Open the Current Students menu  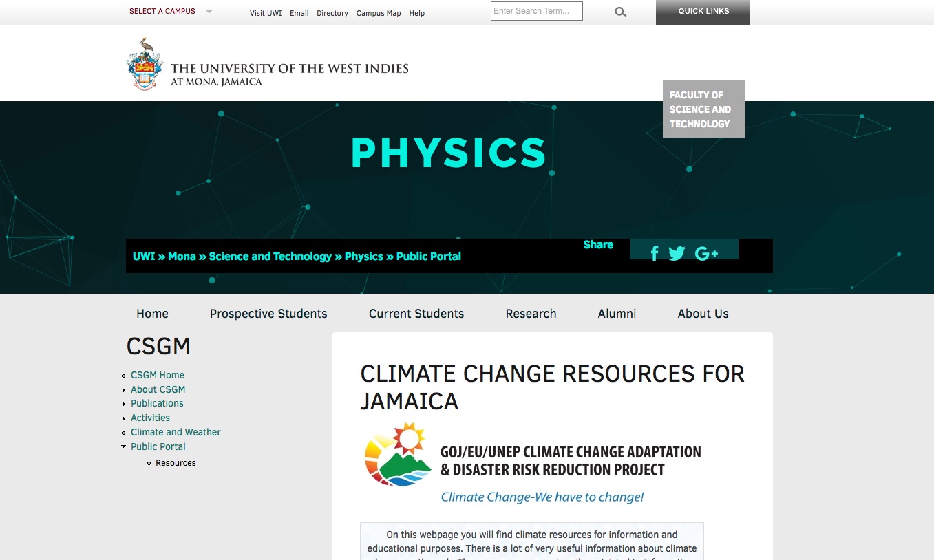tap(416, 314)
